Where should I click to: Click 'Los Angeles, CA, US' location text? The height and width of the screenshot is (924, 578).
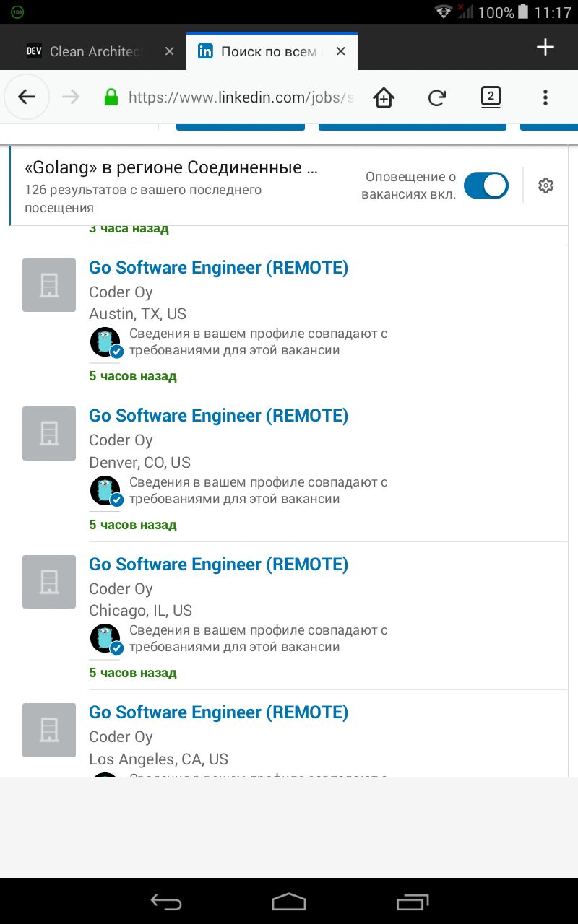(x=158, y=759)
